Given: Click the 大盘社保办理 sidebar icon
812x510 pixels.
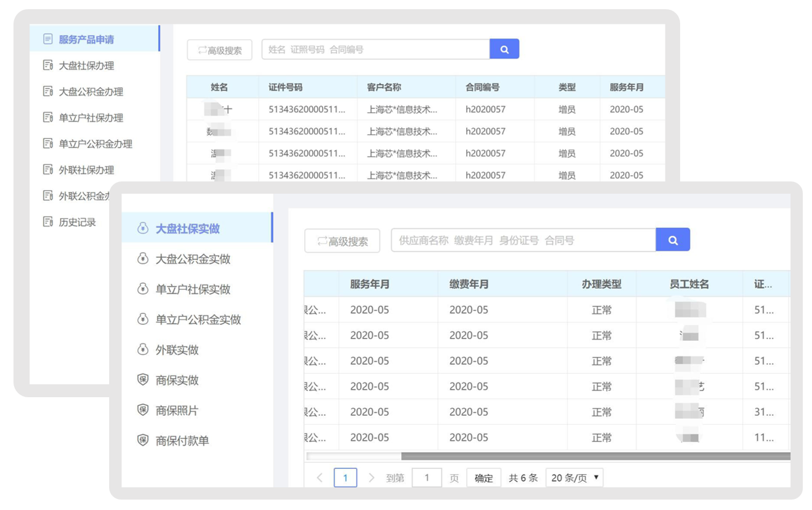Looking at the screenshot, I should point(48,66).
